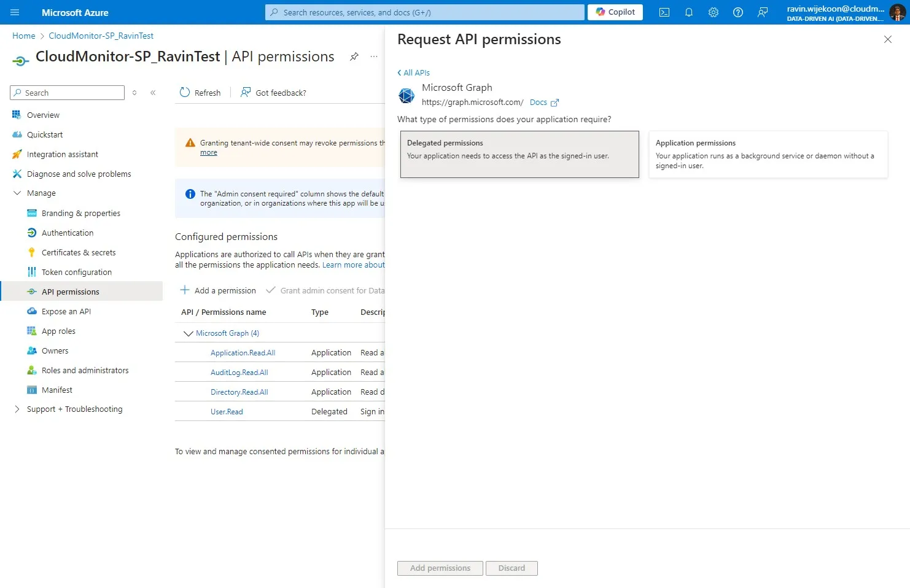Image resolution: width=910 pixels, height=588 pixels.
Task: Open Directory.Read.All permission
Action: 239,392
